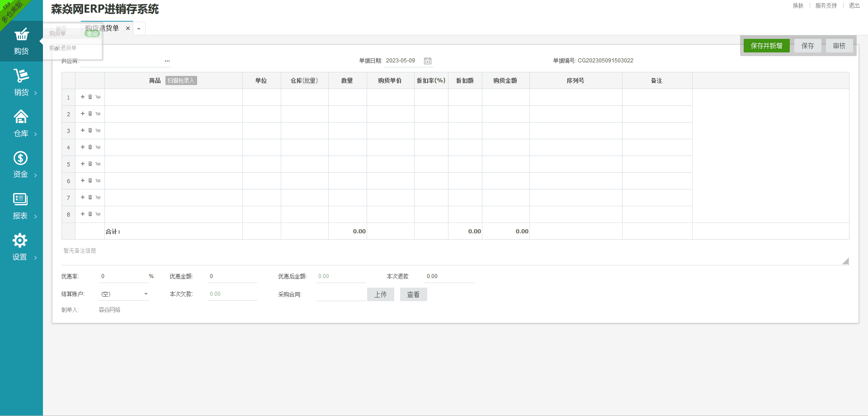Open product picker cart icon in row 8

pyautogui.click(x=98, y=214)
